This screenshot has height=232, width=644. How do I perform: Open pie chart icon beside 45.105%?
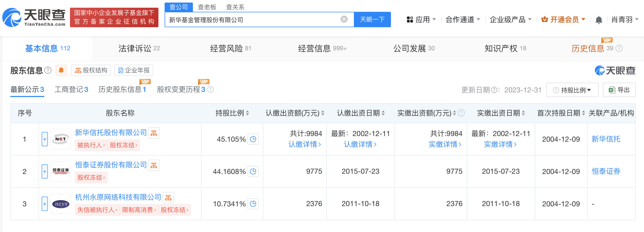pos(253,139)
